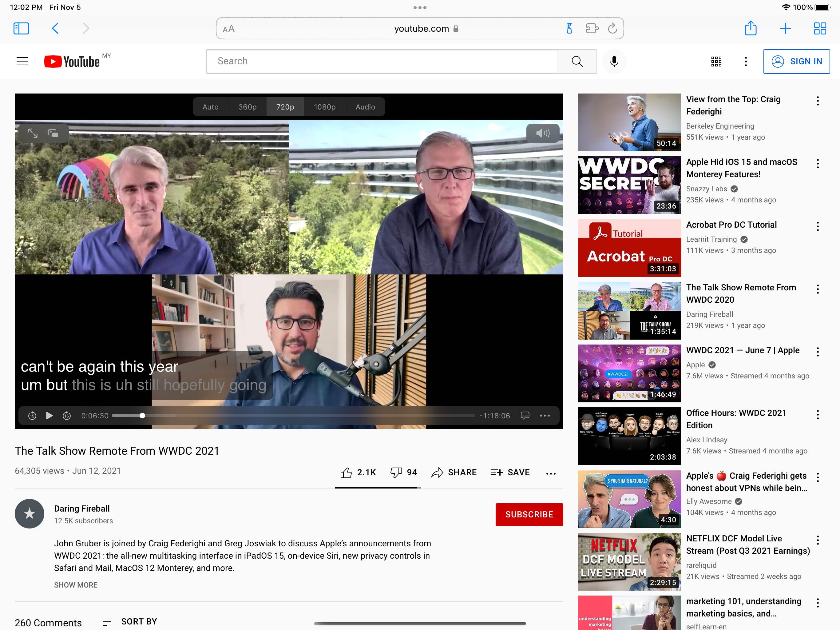
Task: Switch quality to 1080p
Action: 325,107
